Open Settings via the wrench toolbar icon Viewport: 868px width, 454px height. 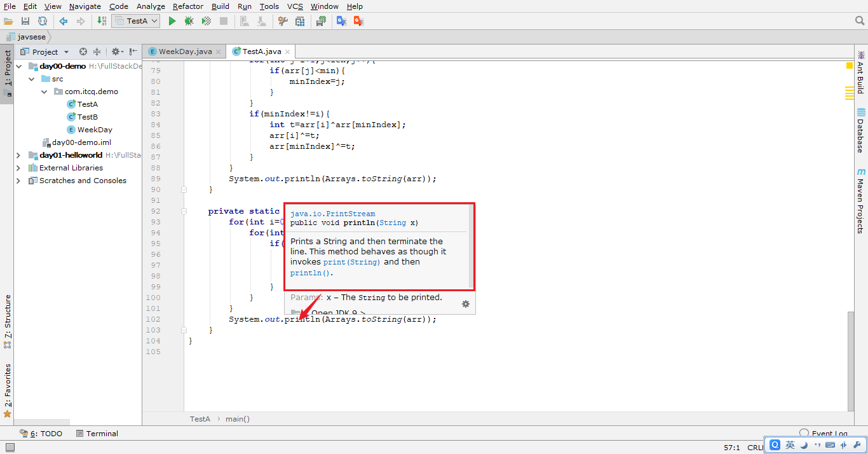click(283, 21)
